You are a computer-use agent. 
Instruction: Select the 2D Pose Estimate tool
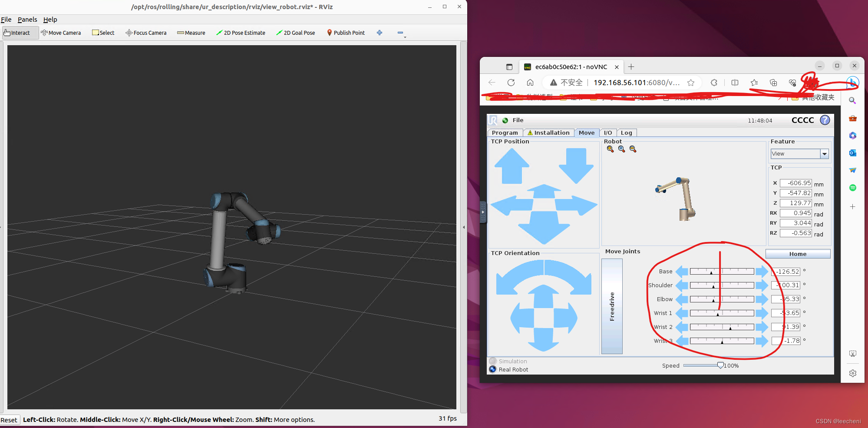pyautogui.click(x=241, y=33)
